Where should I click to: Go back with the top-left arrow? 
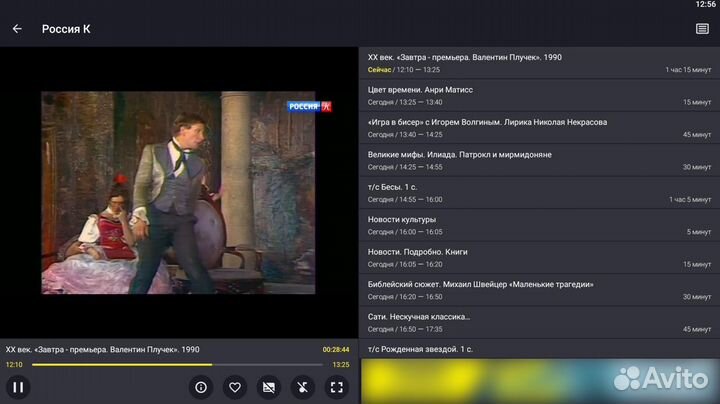coord(17,29)
